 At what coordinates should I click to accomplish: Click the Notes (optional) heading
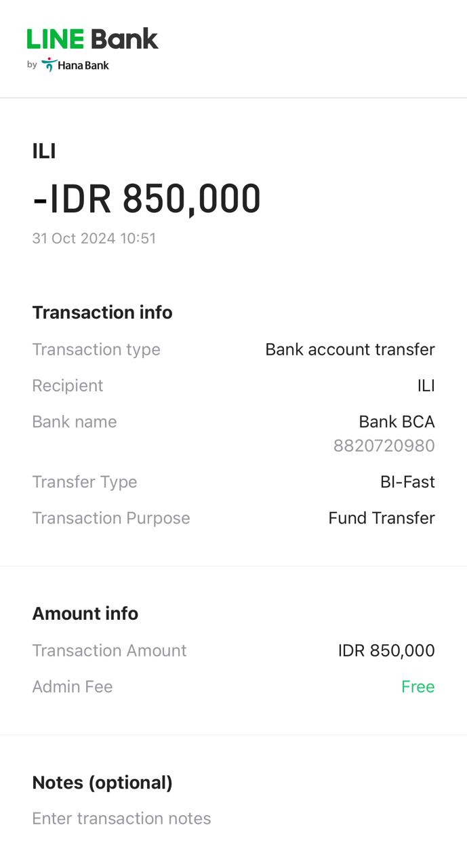[102, 783]
